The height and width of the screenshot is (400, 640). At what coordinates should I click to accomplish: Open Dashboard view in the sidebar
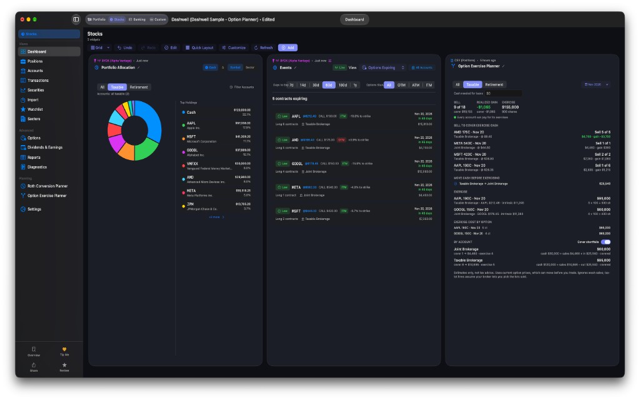point(49,51)
